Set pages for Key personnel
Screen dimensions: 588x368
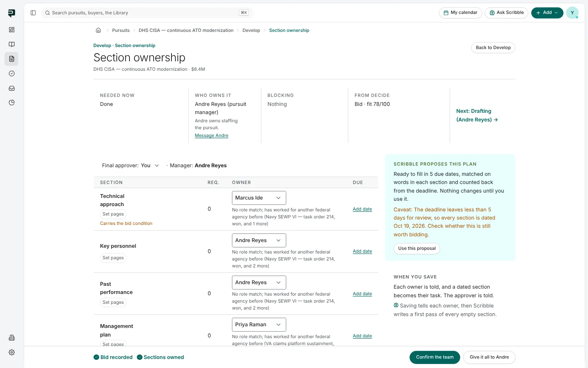coord(113,258)
